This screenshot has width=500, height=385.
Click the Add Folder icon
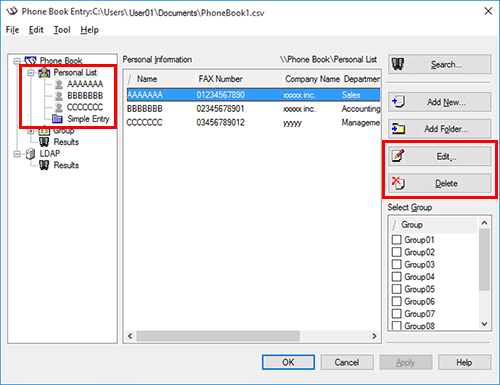pos(398,129)
